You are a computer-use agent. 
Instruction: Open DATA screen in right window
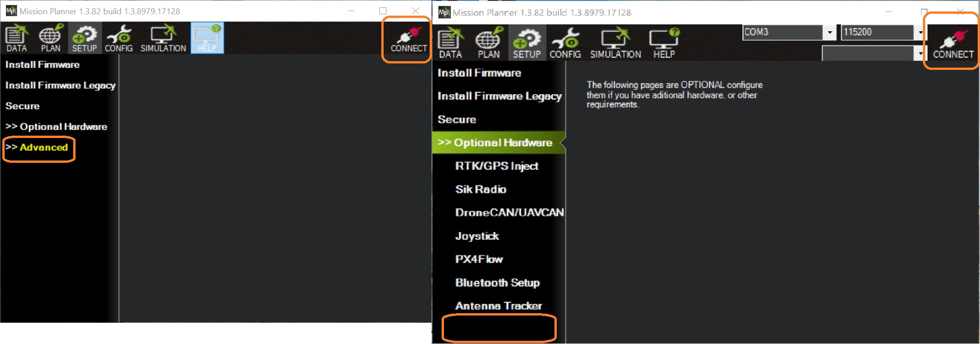(450, 43)
